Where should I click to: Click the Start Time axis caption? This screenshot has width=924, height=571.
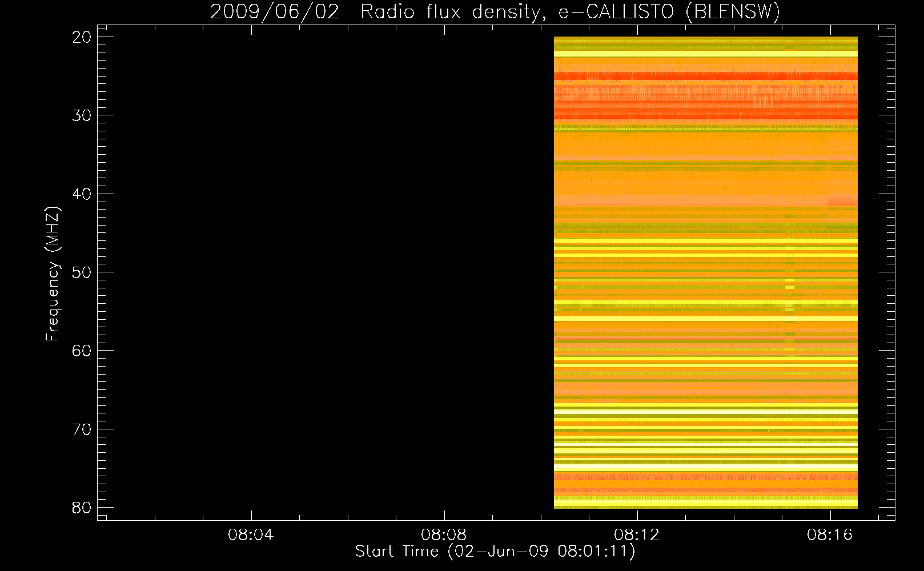coord(495,552)
